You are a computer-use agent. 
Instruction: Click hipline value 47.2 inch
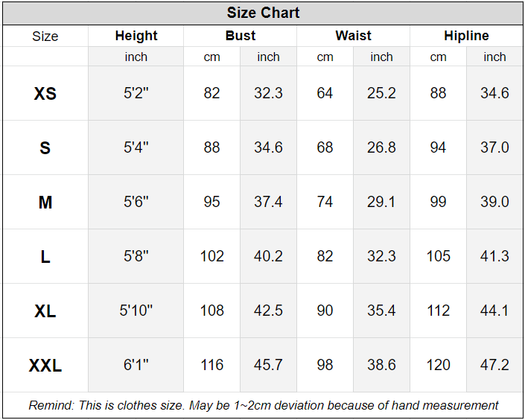coord(494,365)
